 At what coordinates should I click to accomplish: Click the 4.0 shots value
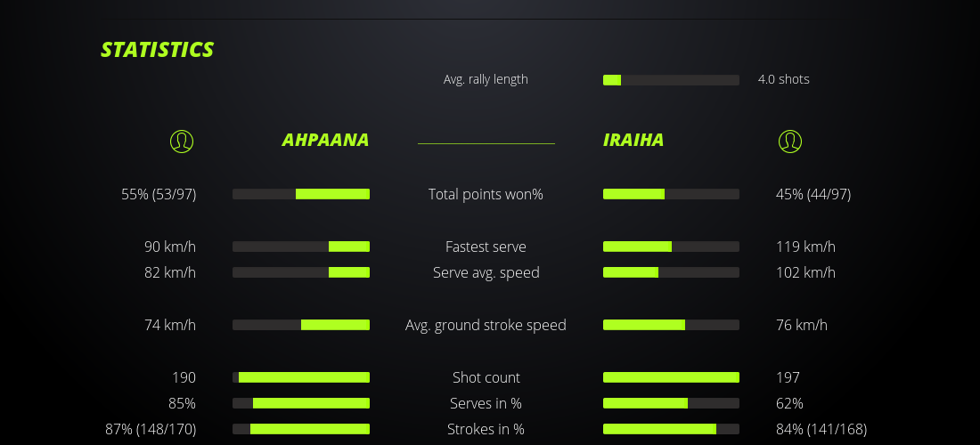tap(783, 79)
